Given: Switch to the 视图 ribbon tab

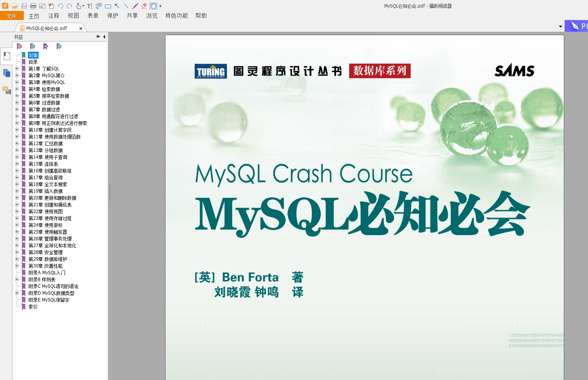Looking at the screenshot, I should pyautogui.click(x=73, y=15).
